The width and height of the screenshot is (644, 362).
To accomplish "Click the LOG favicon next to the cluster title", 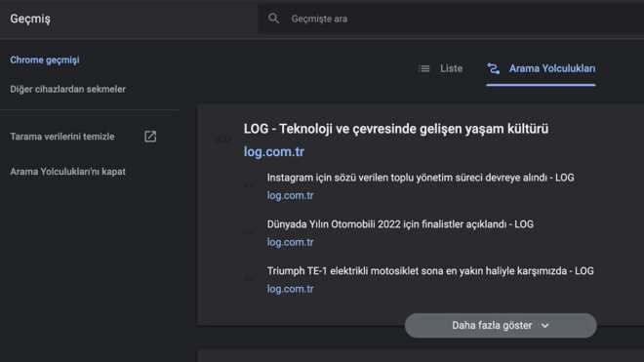I will pos(222,140).
